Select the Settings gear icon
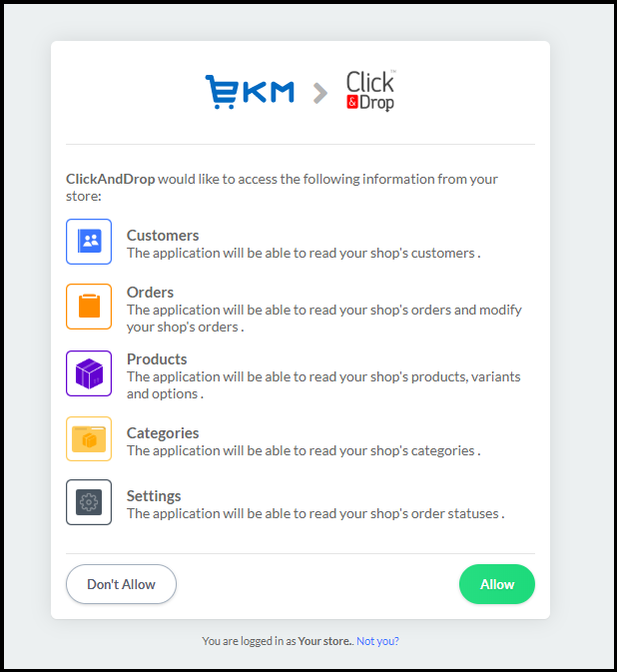 point(89,502)
